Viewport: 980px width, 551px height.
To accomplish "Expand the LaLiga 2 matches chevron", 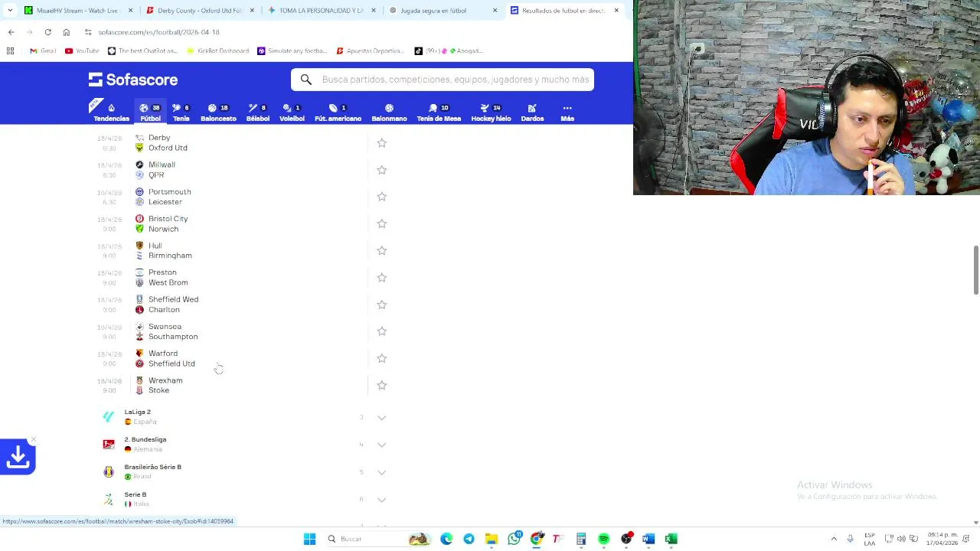I will (x=381, y=417).
